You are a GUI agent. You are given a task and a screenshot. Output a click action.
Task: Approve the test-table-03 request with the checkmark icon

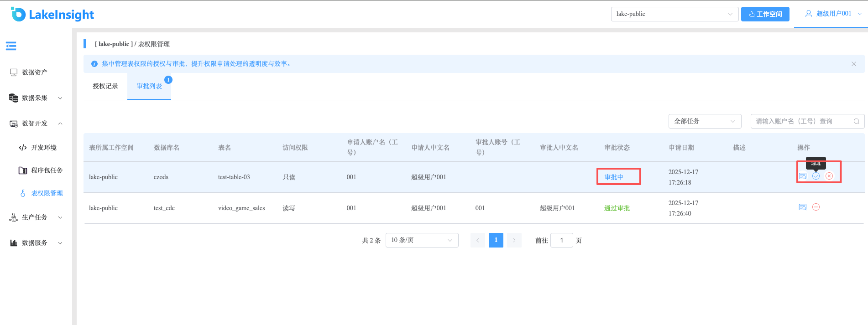pos(816,176)
